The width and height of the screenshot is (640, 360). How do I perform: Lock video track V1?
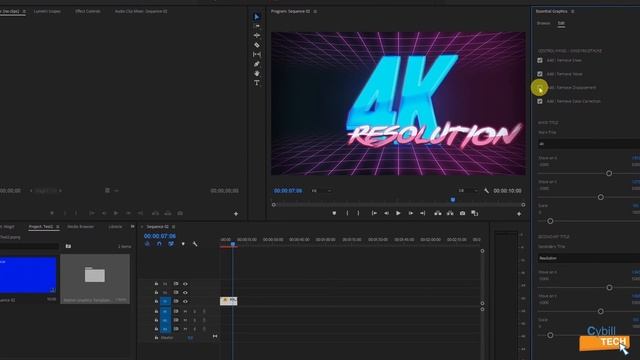click(156, 302)
